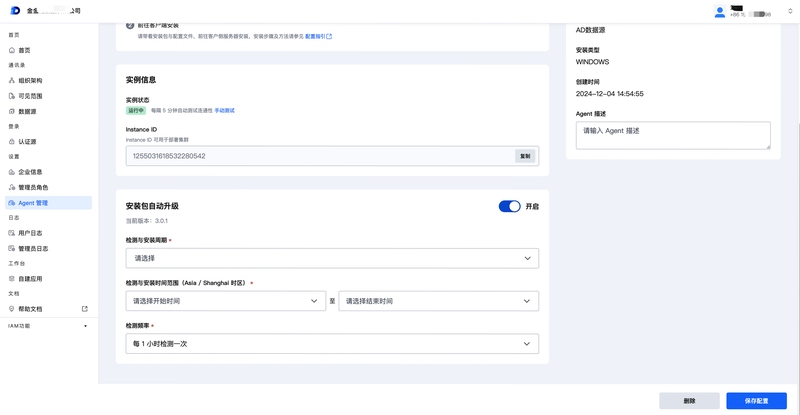Open the account switcher chevron in header

click(x=790, y=11)
